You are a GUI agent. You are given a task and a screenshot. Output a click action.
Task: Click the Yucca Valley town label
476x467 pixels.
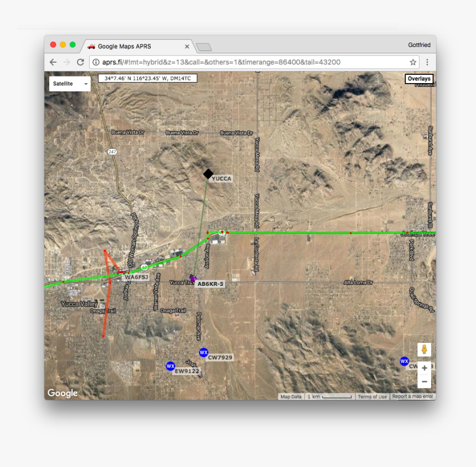[x=79, y=304]
